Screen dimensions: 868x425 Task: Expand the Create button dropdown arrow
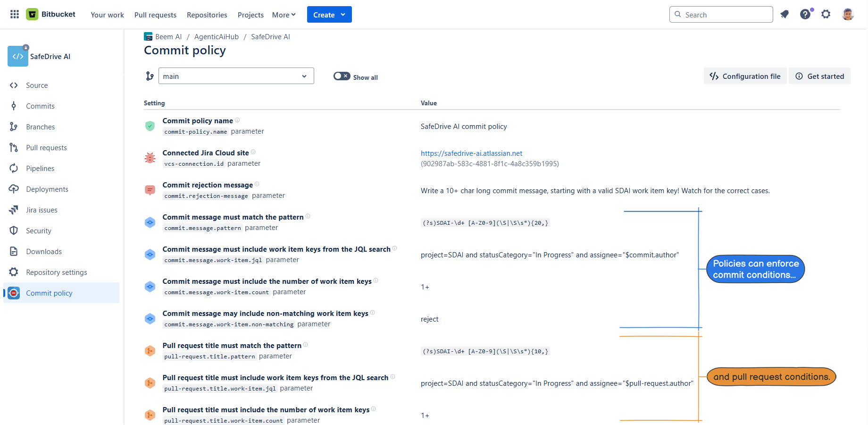342,14
